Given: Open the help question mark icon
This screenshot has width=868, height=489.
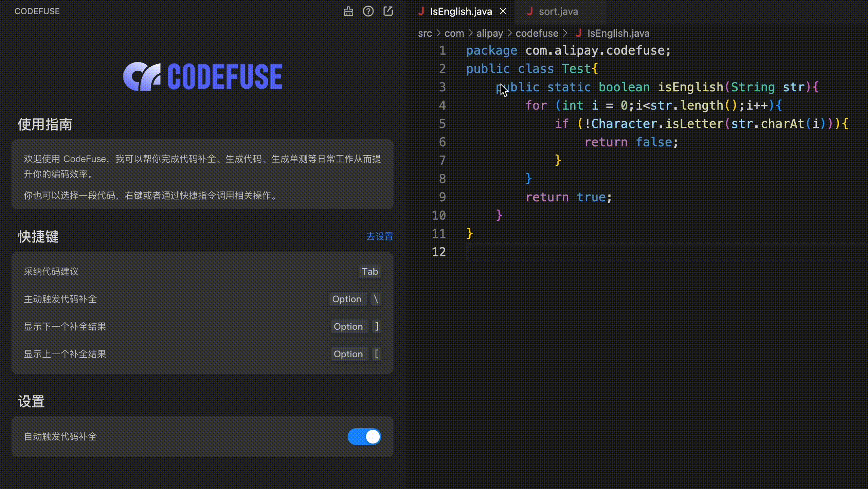Looking at the screenshot, I should 368,11.
